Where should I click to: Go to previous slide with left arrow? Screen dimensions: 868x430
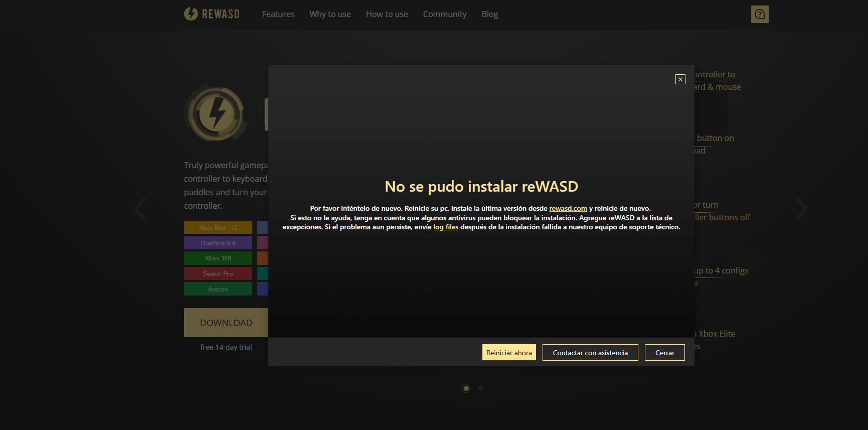coord(140,209)
